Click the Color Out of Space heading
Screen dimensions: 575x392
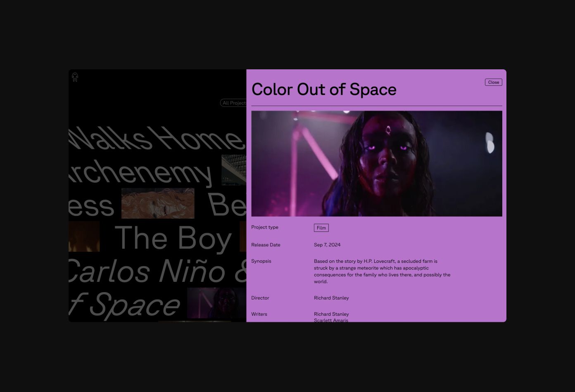324,90
